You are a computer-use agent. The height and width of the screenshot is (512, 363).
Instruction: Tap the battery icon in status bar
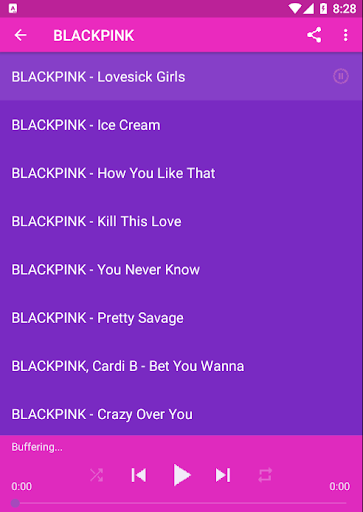(323, 9)
